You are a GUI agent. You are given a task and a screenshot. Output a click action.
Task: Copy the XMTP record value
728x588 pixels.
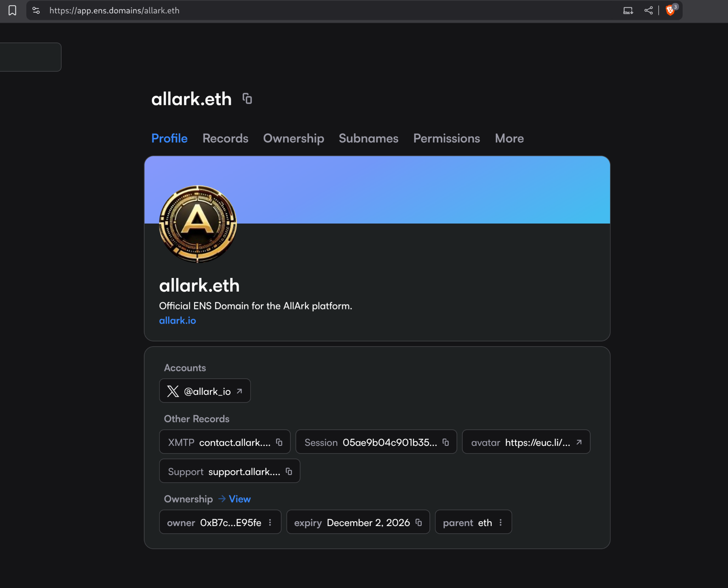click(279, 442)
